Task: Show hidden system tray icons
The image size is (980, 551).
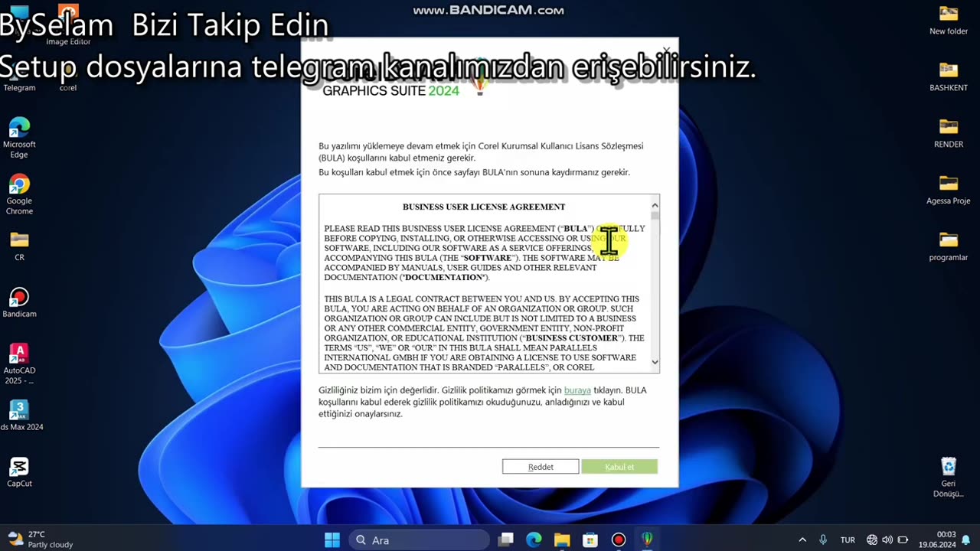Action: coord(802,540)
